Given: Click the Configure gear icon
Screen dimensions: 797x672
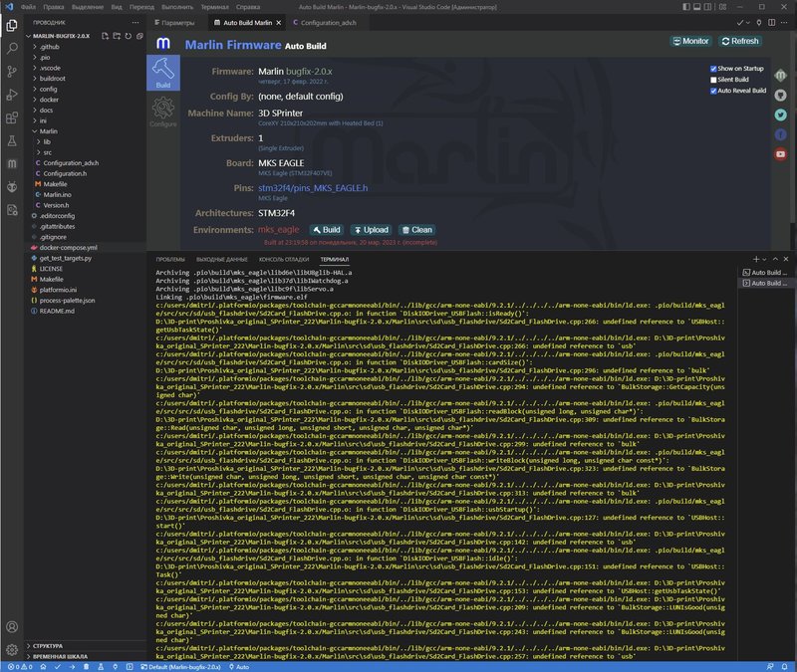Looking at the screenshot, I should point(163,110).
